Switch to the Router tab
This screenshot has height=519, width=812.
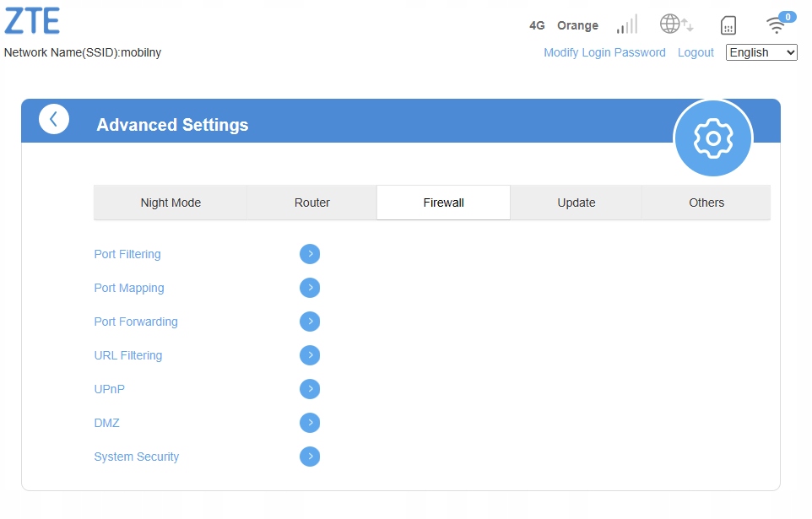(x=311, y=203)
